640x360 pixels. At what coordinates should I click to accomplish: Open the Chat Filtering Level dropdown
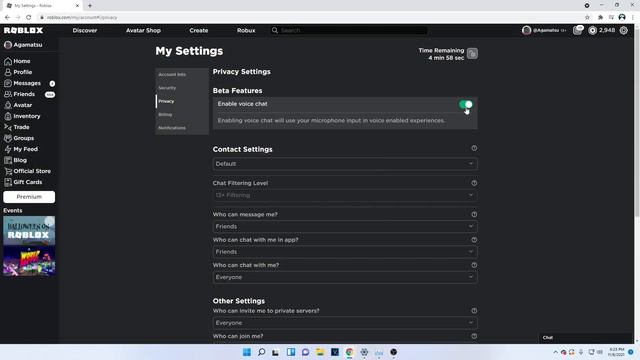(345, 195)
